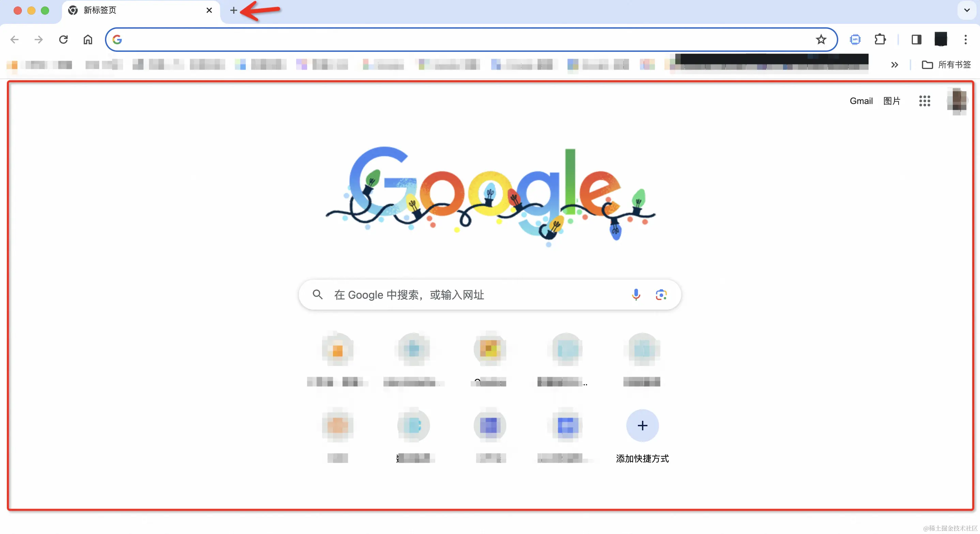Image resolution: width=980 pixels, height=534 pixels.
Task: Click the blue API extension icon
Action: point(855,39)
